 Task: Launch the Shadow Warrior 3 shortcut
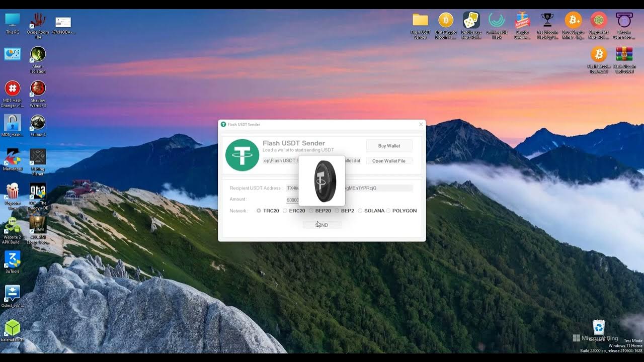[38, 94]
